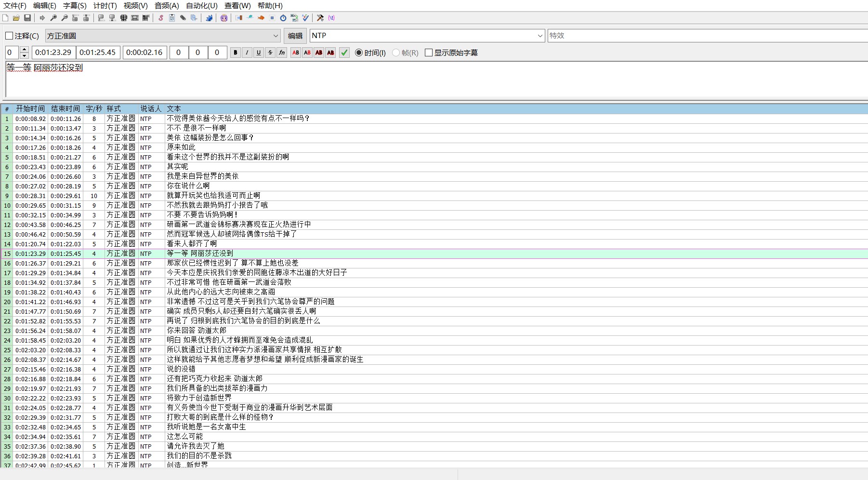Open translation assistant orange fish icon
868x480 pixels.
point(261,18)
